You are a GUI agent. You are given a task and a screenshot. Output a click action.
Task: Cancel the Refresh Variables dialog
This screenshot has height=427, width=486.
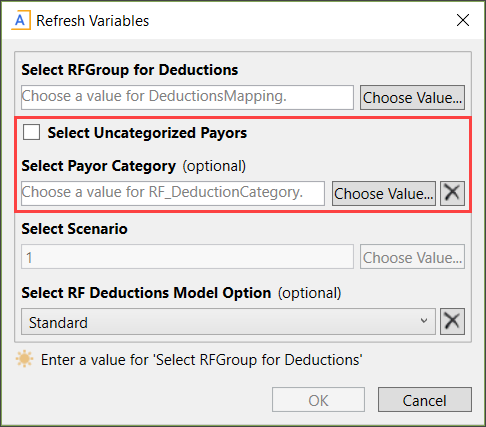[x=425, y=400]
